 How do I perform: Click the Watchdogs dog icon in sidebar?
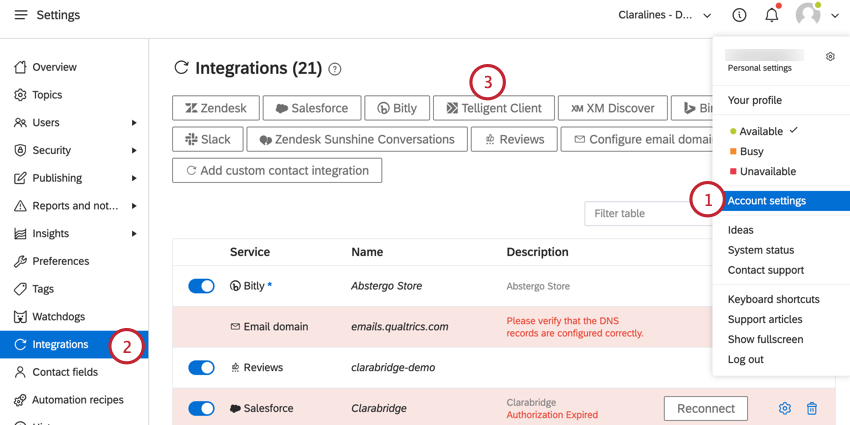(x=20, y=317)
